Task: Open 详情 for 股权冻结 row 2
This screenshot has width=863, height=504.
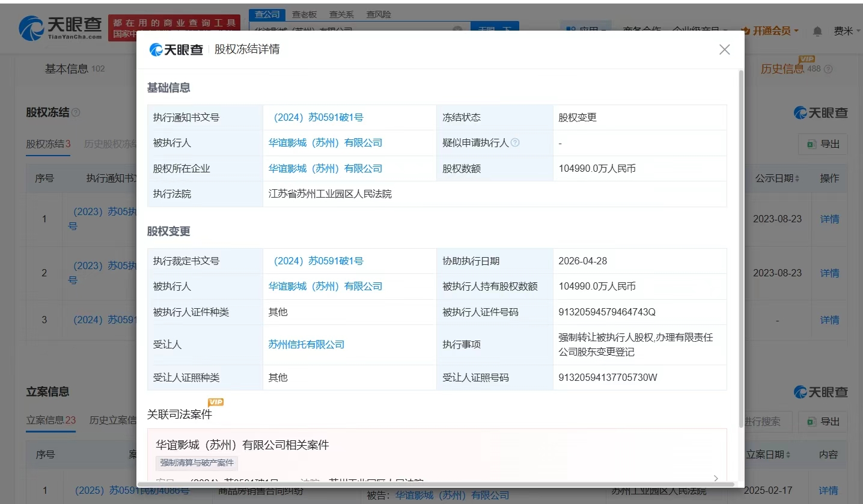Action: coord(829,273)
